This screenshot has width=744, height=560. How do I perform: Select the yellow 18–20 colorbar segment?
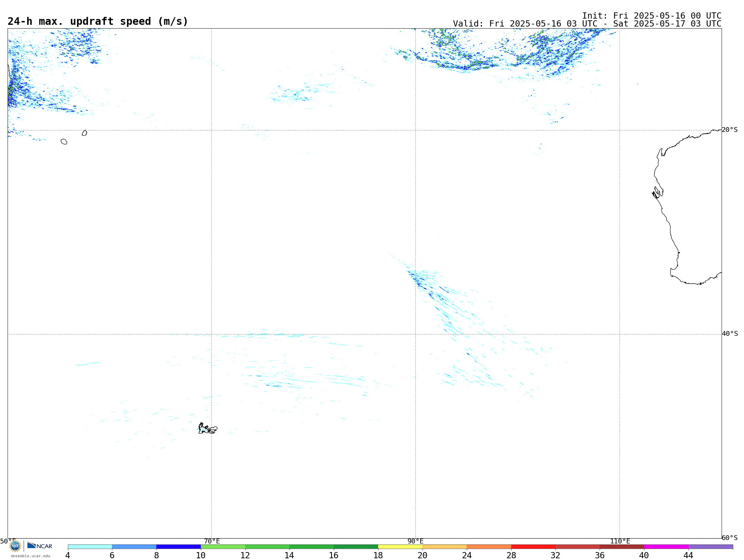tap(400, 547)
